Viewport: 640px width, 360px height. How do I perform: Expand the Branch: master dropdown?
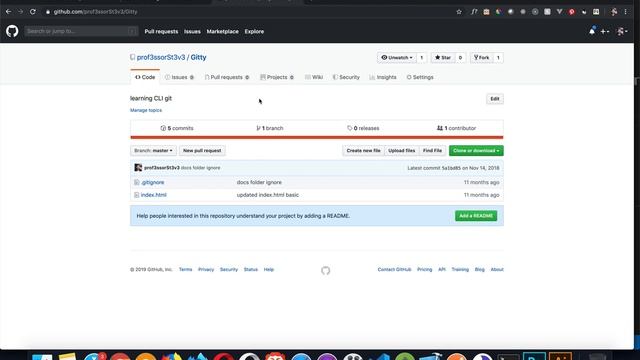coord(153,151)
